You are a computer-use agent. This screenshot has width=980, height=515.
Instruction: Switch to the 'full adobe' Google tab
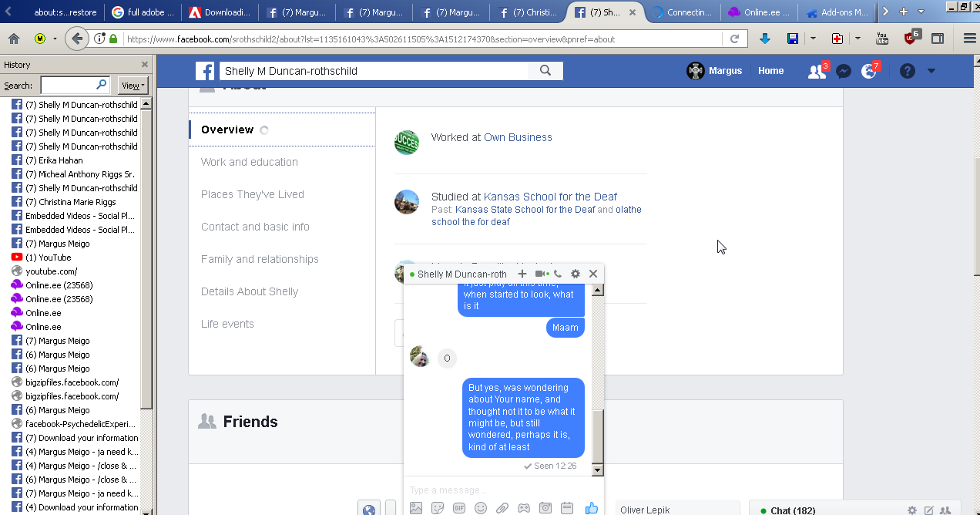142,12
